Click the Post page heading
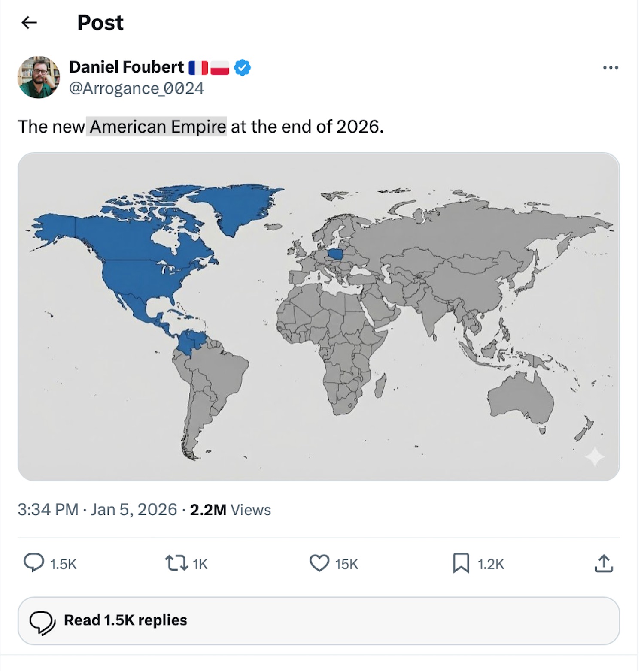This screenshot has height=671, width=644. tap(100, 22)
